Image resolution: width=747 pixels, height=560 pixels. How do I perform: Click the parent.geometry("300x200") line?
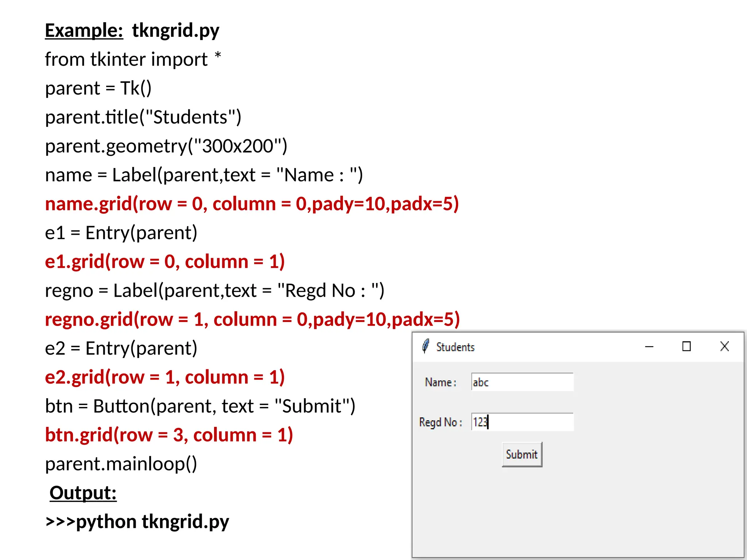[166, 146]
